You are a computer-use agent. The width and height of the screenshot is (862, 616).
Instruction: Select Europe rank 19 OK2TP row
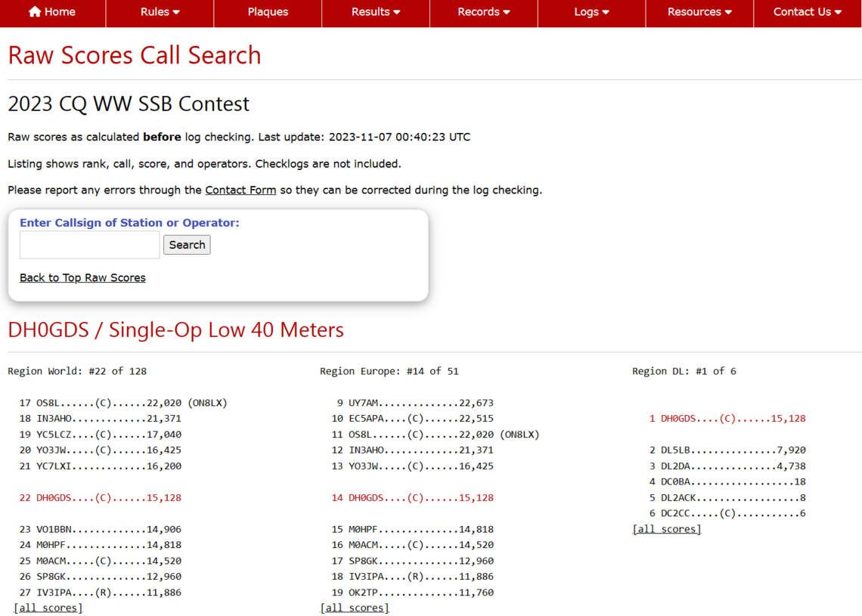pos(412,593)
